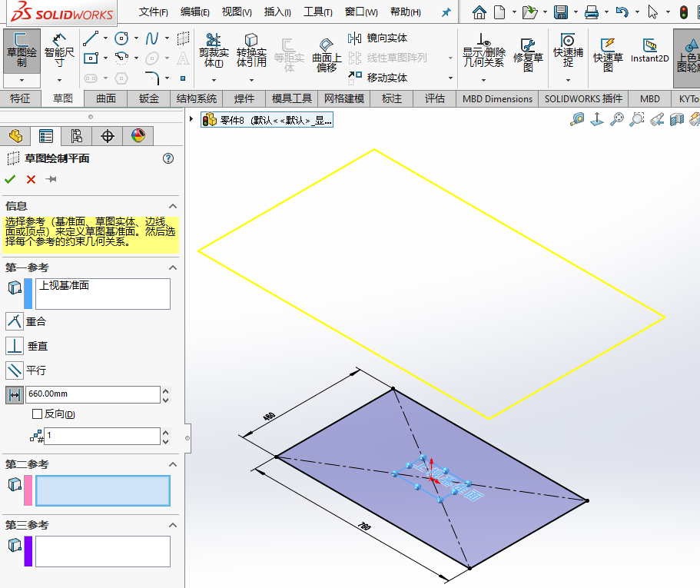Click the third reference selection box
The width and height of the screenshot is (700, 588).
[103, 551]
